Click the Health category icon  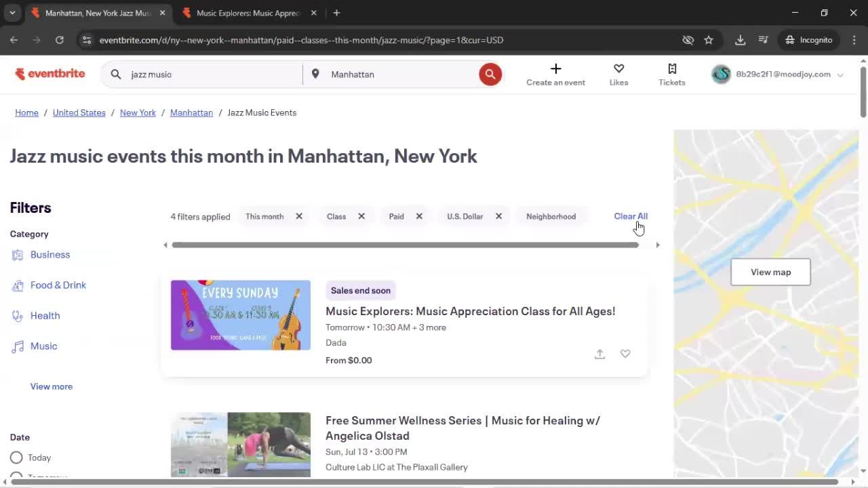tap(18, 316)
